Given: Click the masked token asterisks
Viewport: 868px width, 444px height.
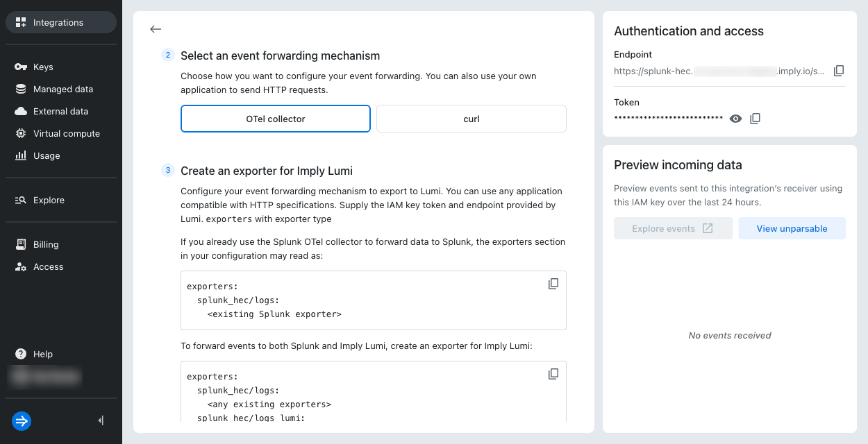Looking at the screenshot, I should [x=669, y=119].
